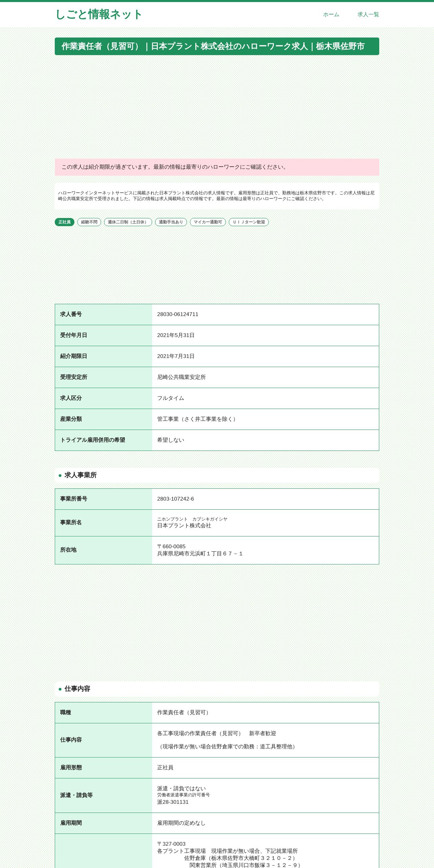Click company name 日本プラント株式会社 in table
Viewport: 434px width, 868px height.
click(184, 526)
